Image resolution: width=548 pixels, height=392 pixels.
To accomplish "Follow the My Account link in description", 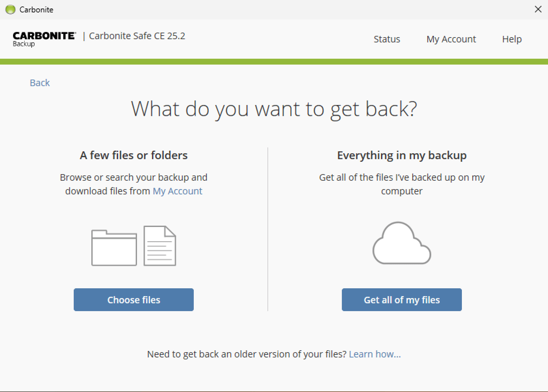I will (177, 191).
